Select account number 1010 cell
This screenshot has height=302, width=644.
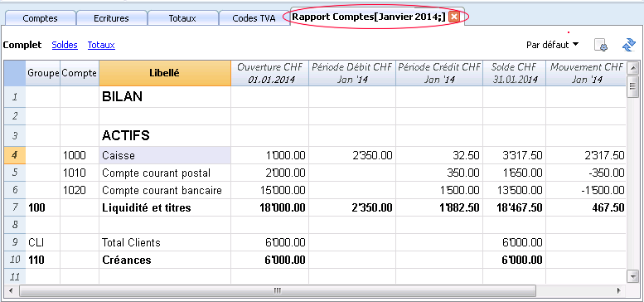click(80, 173)
